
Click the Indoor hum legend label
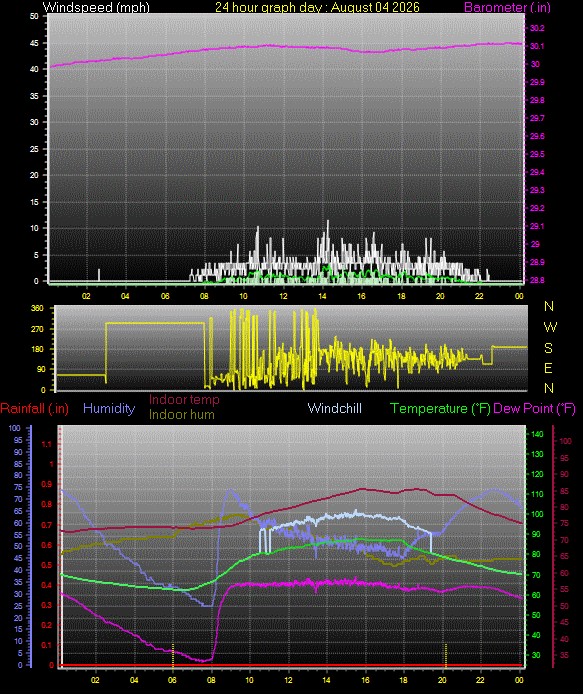pyautogui.click(x=181, y=414)
